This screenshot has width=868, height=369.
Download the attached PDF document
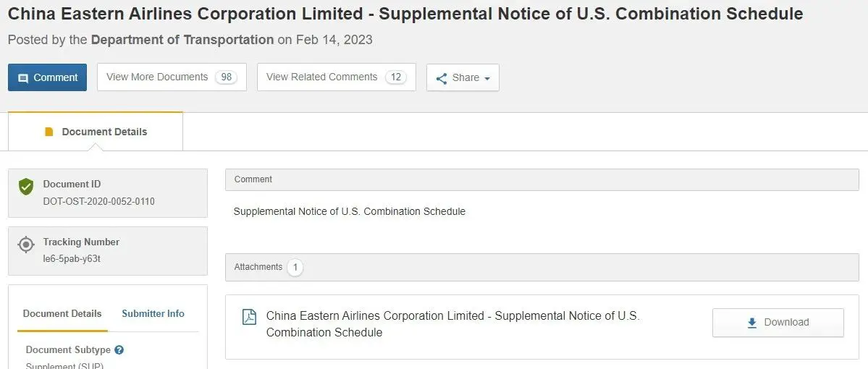point(778,323)
